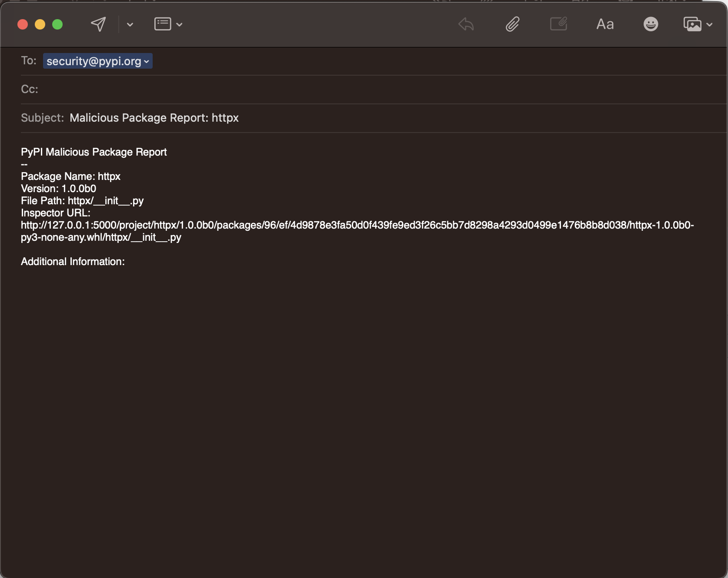Click the 'Package Name: httpx' line
728x578 pixels.
pos(71,176)
